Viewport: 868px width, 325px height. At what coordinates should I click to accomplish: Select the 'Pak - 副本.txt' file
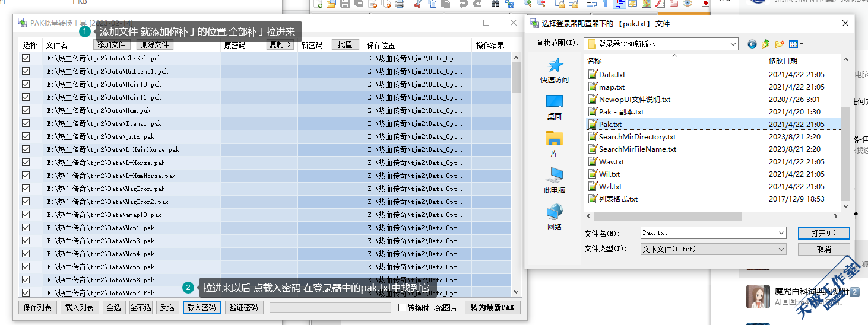click(616, 112)
